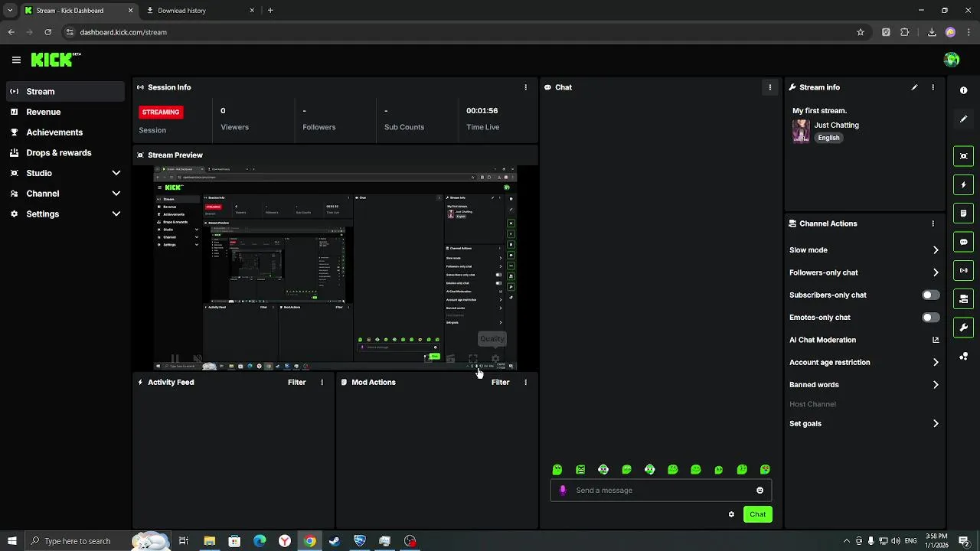The image size is (980, 551).
Task: Open AI Chat Moderation external link icon
Action: [936, 340]
